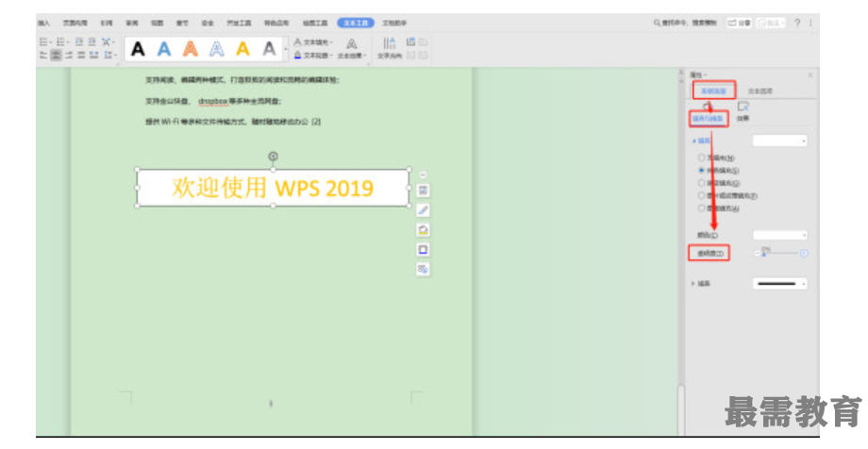
Task: Open the 文本效果 dropdown
Action: click(352, 49)
